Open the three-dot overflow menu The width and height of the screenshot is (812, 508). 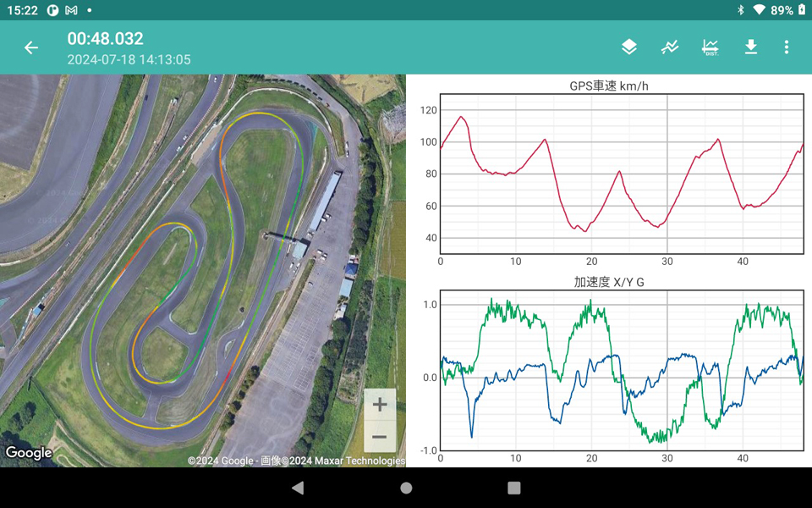(787, 47)
